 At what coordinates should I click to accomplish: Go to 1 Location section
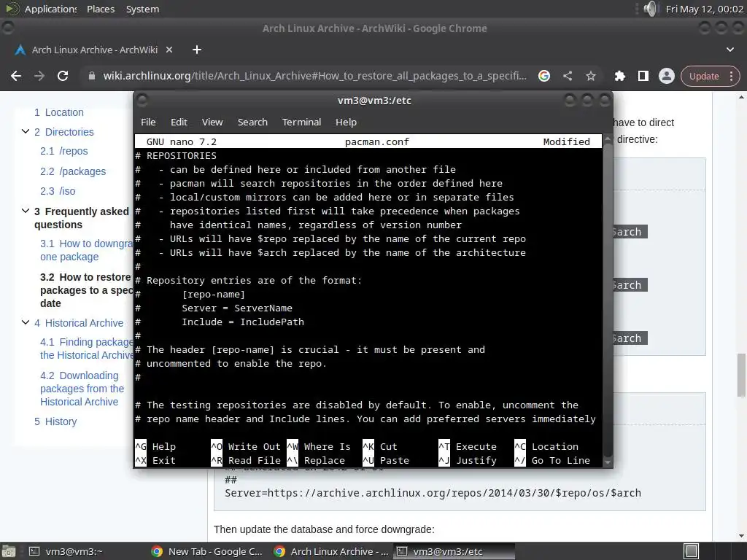click(x=58, y=112)
